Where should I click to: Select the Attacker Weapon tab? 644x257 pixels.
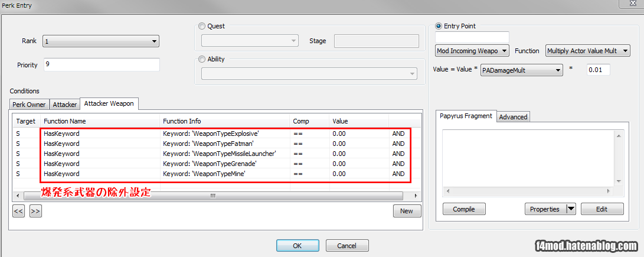click(x=109, y=103)
